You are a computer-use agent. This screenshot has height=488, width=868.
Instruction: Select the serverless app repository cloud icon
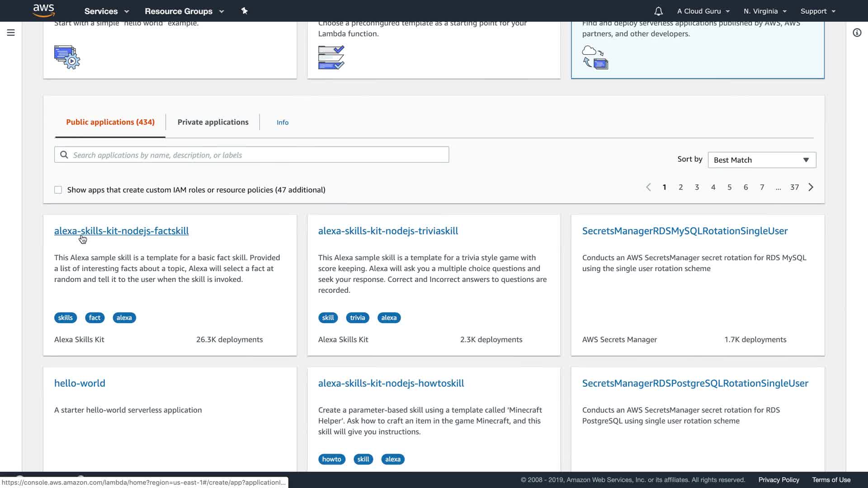[x=595, y=57]
